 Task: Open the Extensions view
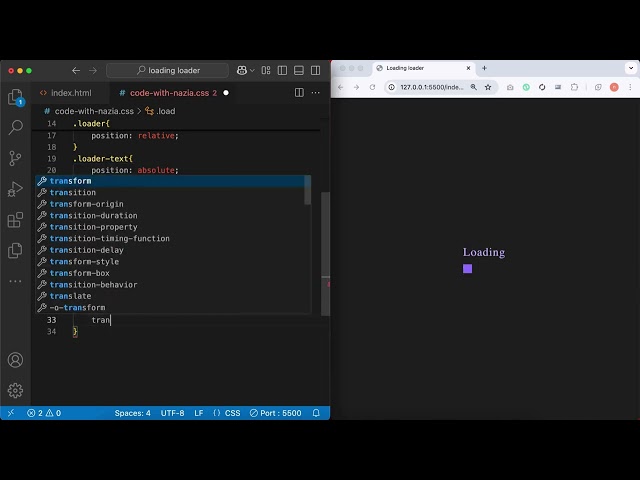click(16, 220)
